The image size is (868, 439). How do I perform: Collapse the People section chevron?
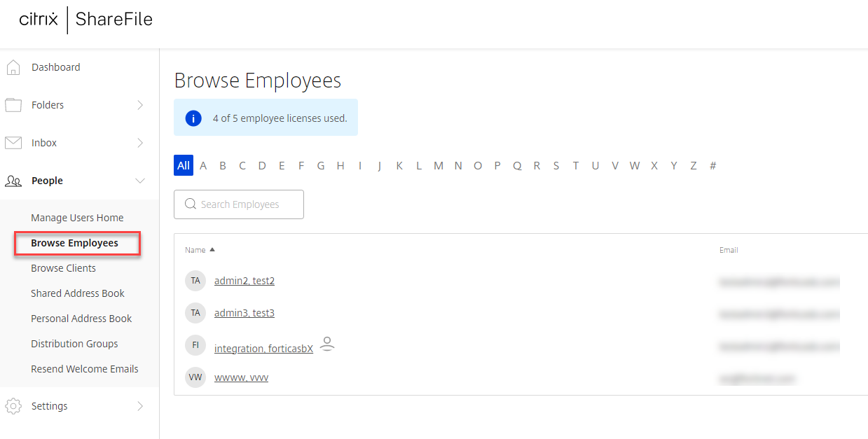[x=140, y=181]
